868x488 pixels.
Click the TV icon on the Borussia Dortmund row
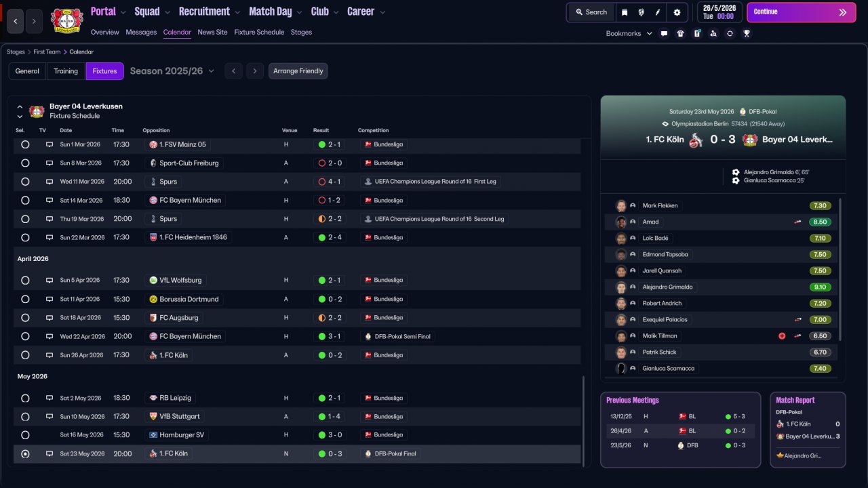point(50,299)
